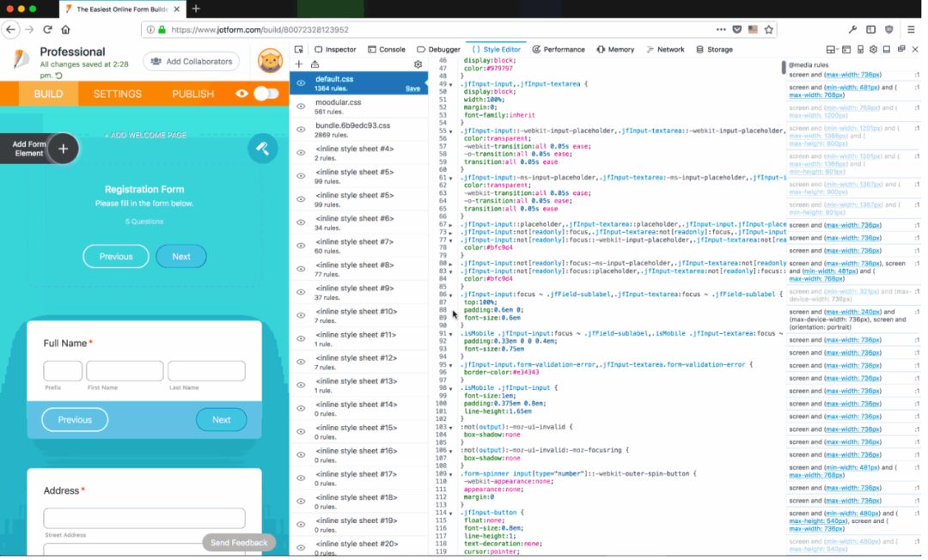Open Style Editor options gear
Screen dimensions: 928x560
[x=418, y=64]
